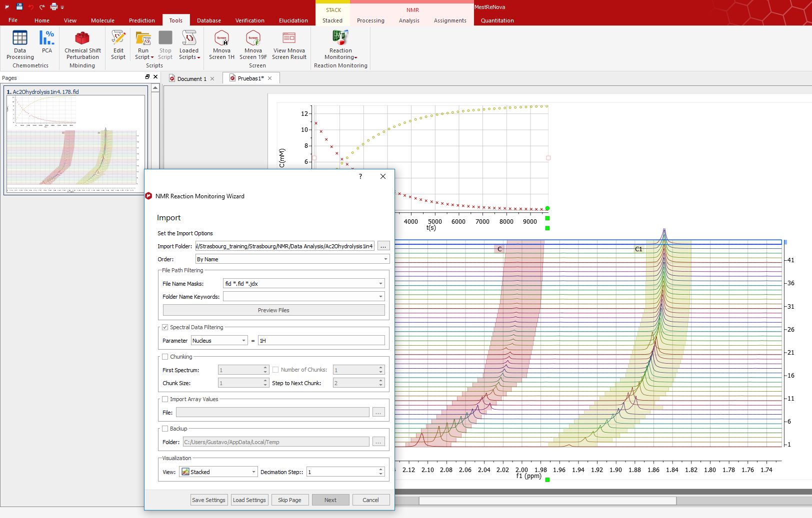
Task: Click the Print icon in quick access toolbar
Action: click(x=53, y=7)
